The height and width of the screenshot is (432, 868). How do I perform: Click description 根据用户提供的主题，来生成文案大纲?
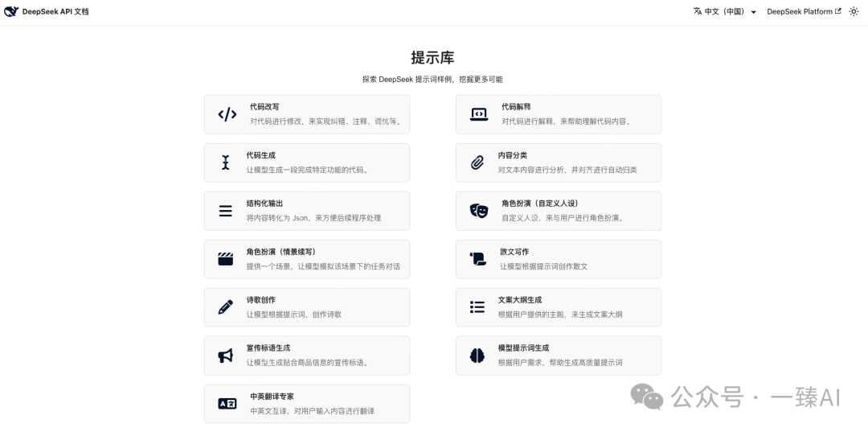(x=560, y=315)
